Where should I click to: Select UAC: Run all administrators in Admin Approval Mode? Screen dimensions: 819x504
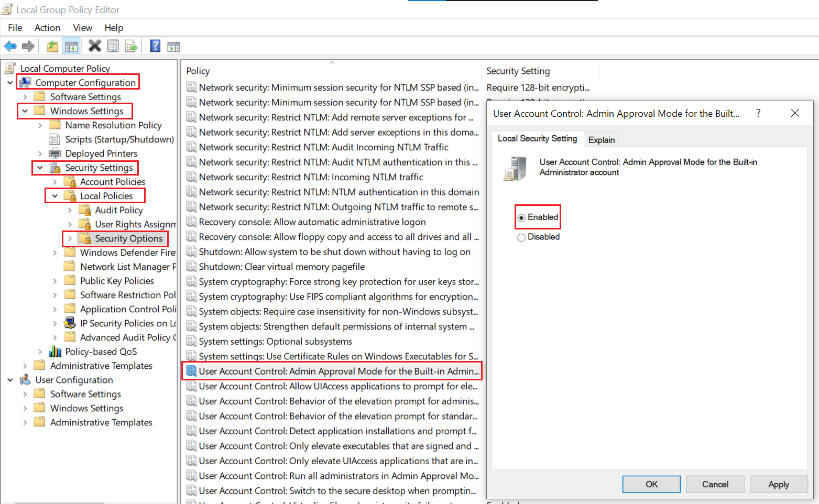click(338, 476)
